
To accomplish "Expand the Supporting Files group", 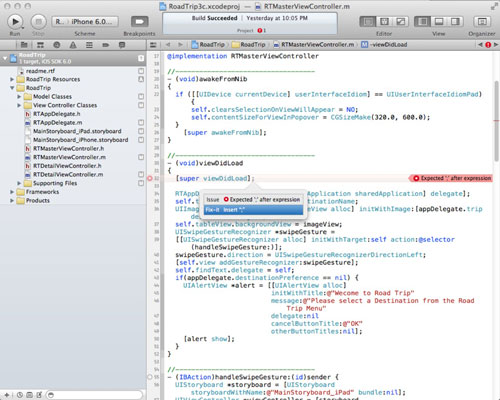I will click(x=19, y=183).
